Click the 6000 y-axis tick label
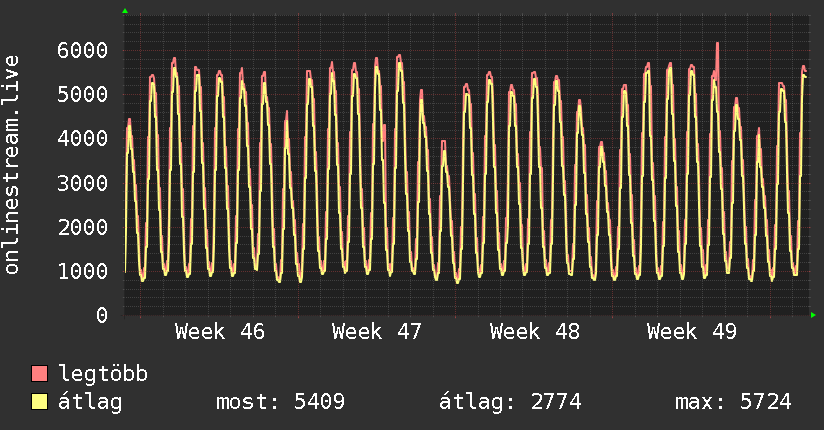Image resolution: width=824 pixels, height=430 pixels. 83,50
